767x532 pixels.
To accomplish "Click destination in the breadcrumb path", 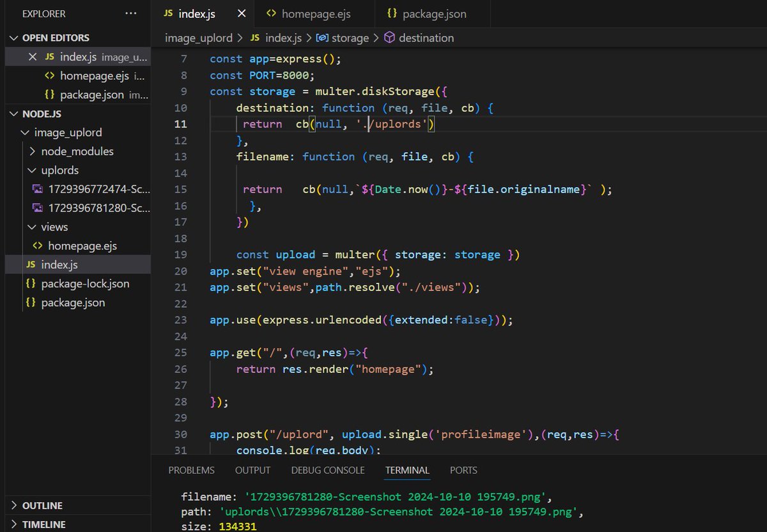I will 426,38.
